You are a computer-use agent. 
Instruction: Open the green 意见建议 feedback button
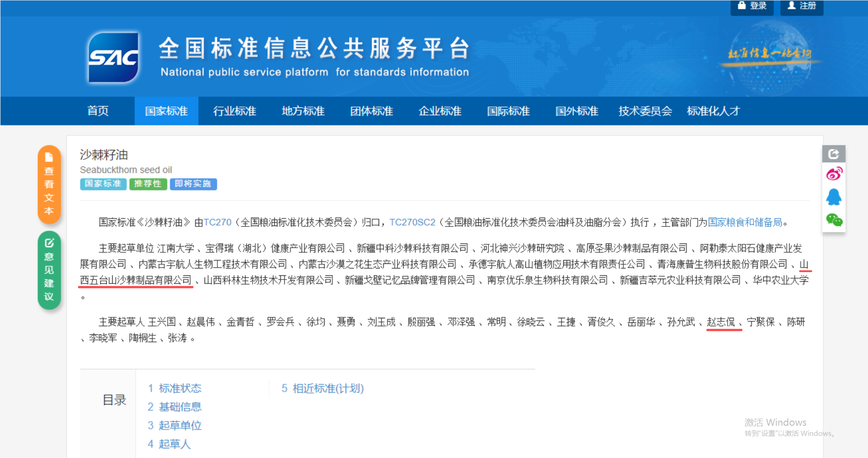(49, 270)
